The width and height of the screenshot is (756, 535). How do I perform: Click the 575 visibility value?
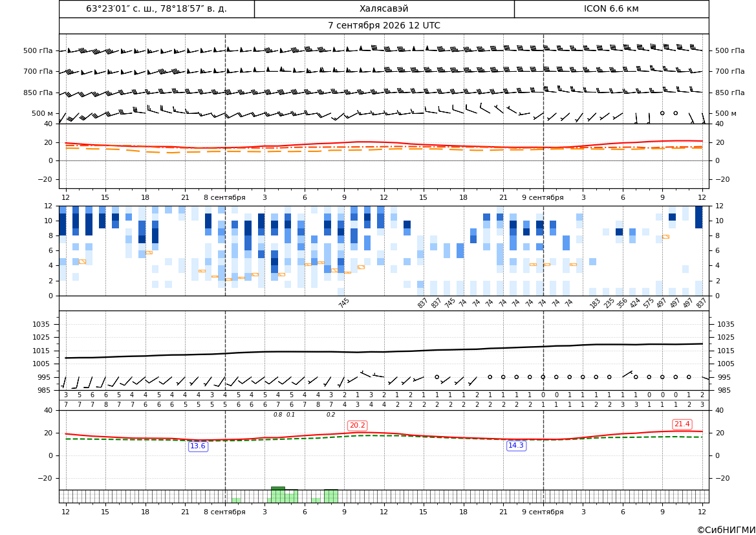(x=649, y=303)
